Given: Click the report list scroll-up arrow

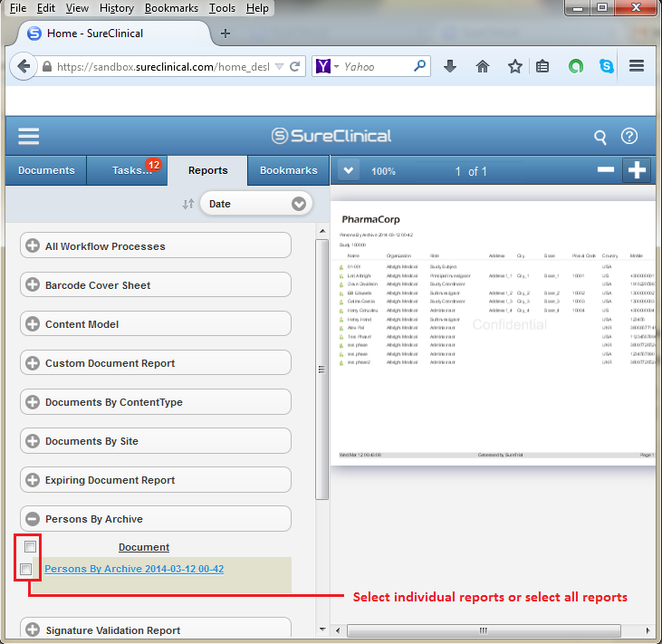Looking at the screenshot, I should click(322, 231).
